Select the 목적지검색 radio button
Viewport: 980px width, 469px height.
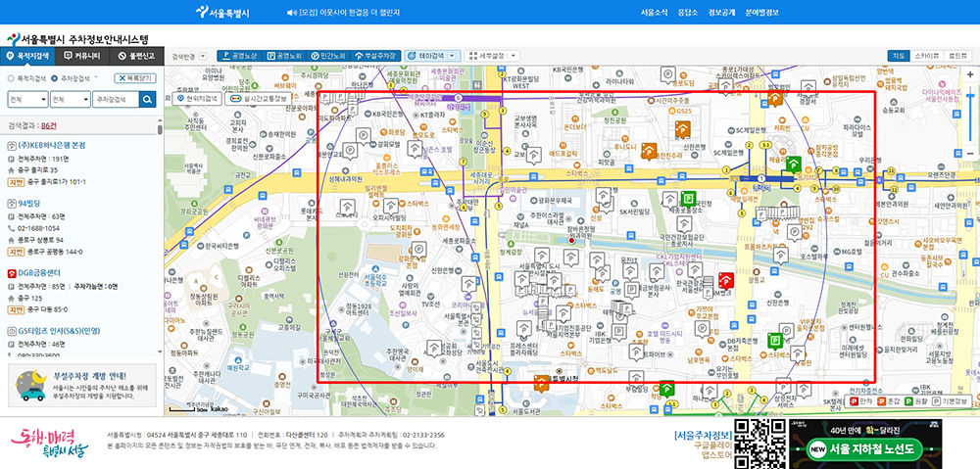11,78
